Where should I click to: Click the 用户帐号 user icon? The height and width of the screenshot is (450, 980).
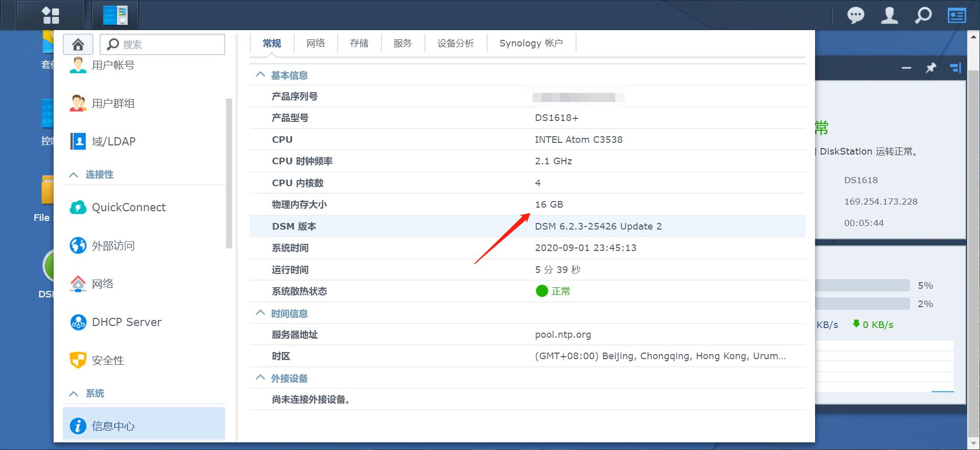(x=78, y=65)
